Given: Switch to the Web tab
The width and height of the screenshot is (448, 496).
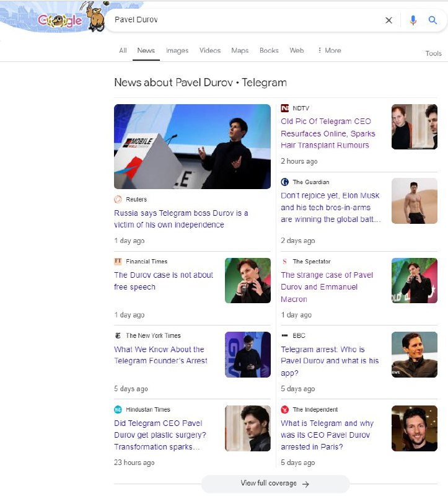Looking at the screenshot, I should (x=297, y=51).
